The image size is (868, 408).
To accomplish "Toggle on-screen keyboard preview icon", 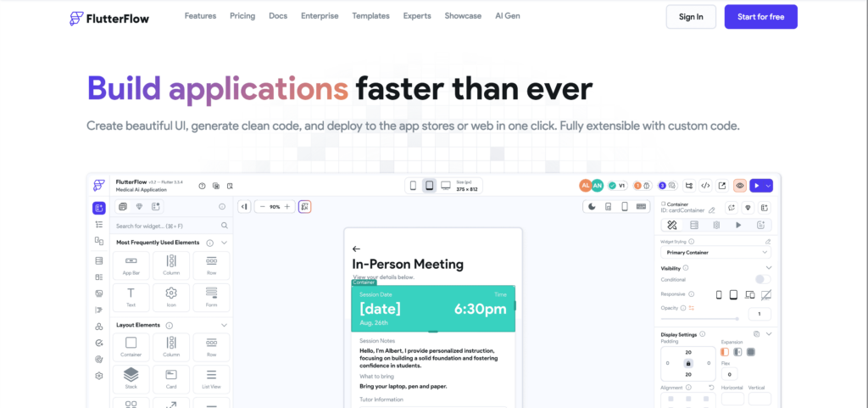I will click(641, 206).
